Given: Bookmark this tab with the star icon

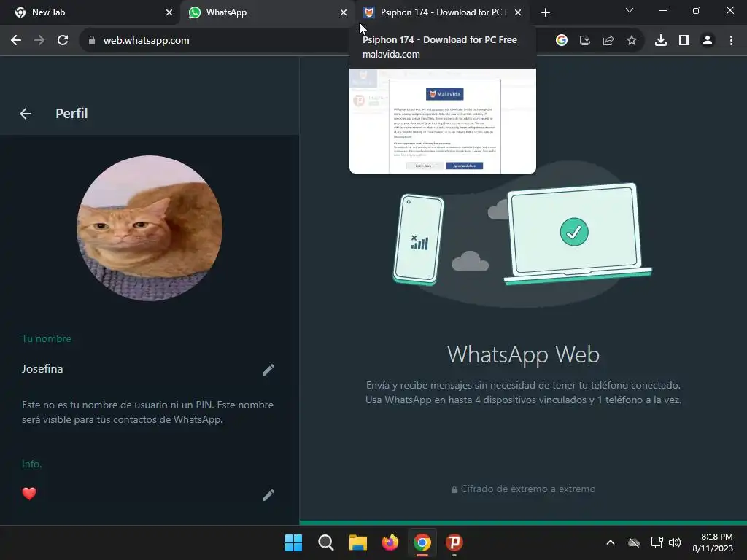Looking at the screenshot, I should pos(632,41).
